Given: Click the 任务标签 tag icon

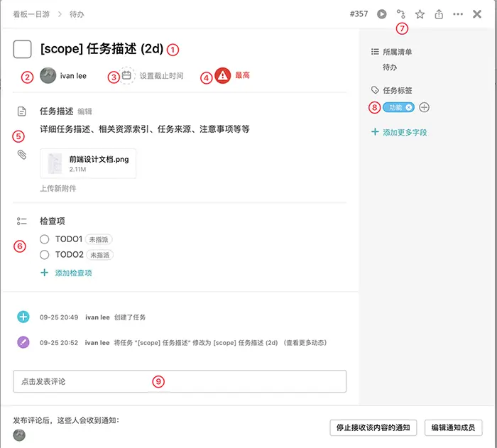Looking at the screenshot, I should click(375, 90).
